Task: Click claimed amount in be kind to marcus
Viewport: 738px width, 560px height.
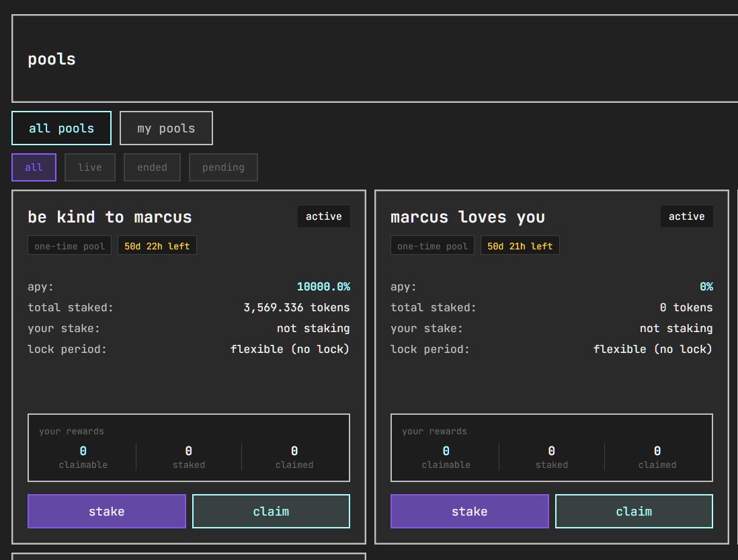Action: (294, 451)
